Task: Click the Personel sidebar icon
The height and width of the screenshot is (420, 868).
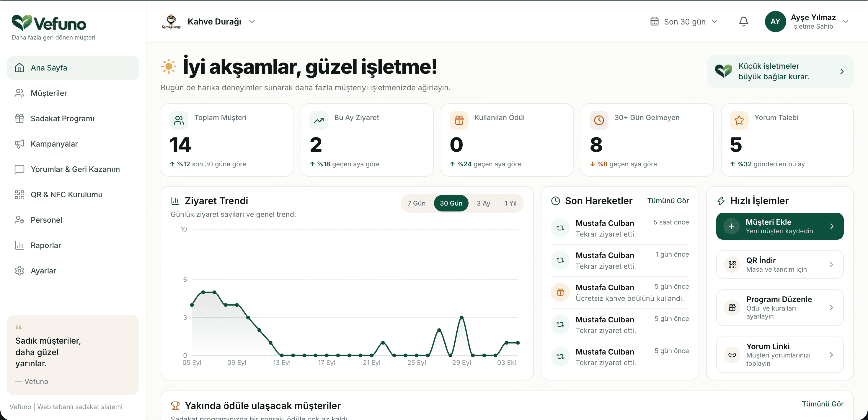Action: pos(19,220)
